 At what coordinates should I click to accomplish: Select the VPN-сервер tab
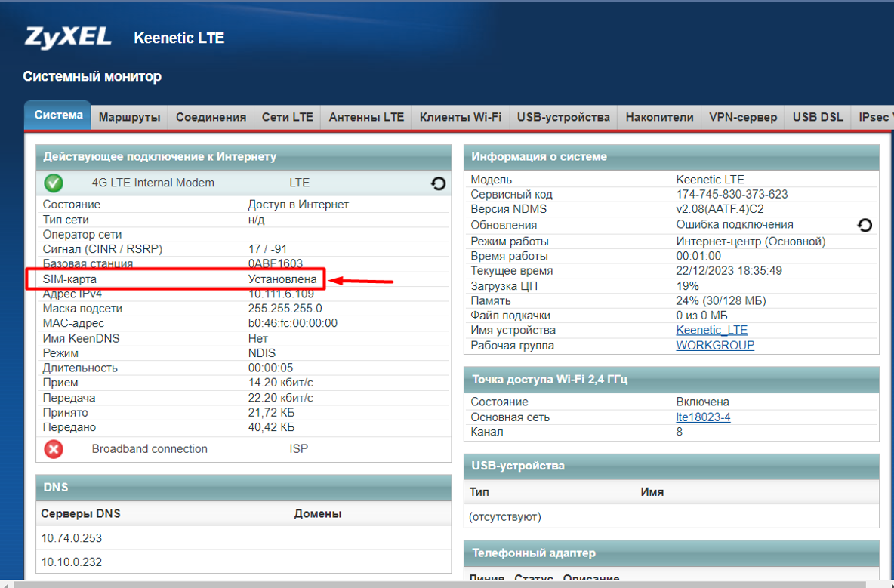(x=743, y=117)
